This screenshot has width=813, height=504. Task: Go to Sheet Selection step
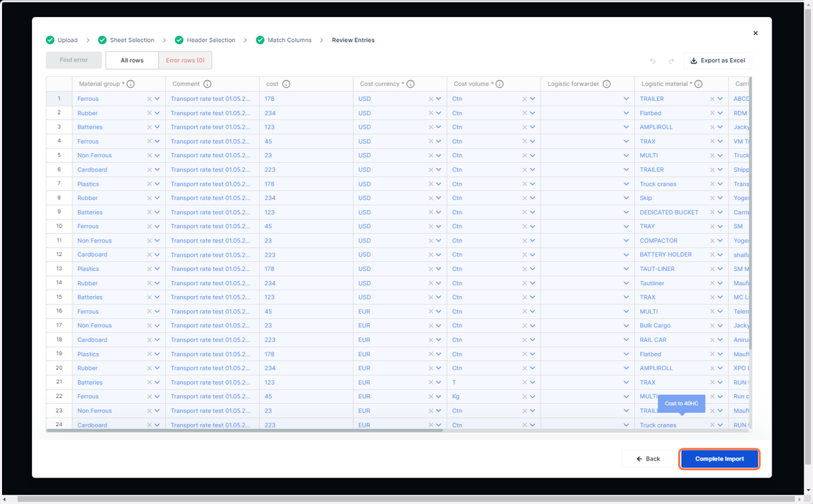click(x=132, y=40)
